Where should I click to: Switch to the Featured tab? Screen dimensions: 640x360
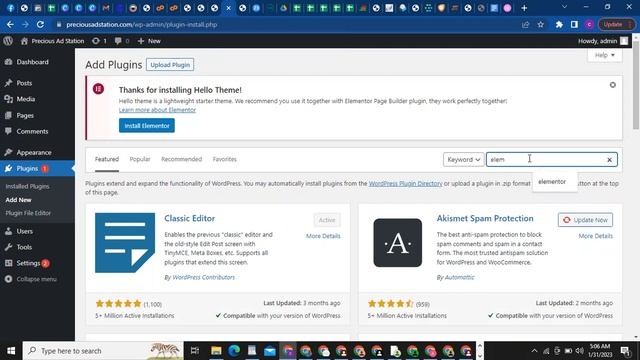click(x=107, y=159)
